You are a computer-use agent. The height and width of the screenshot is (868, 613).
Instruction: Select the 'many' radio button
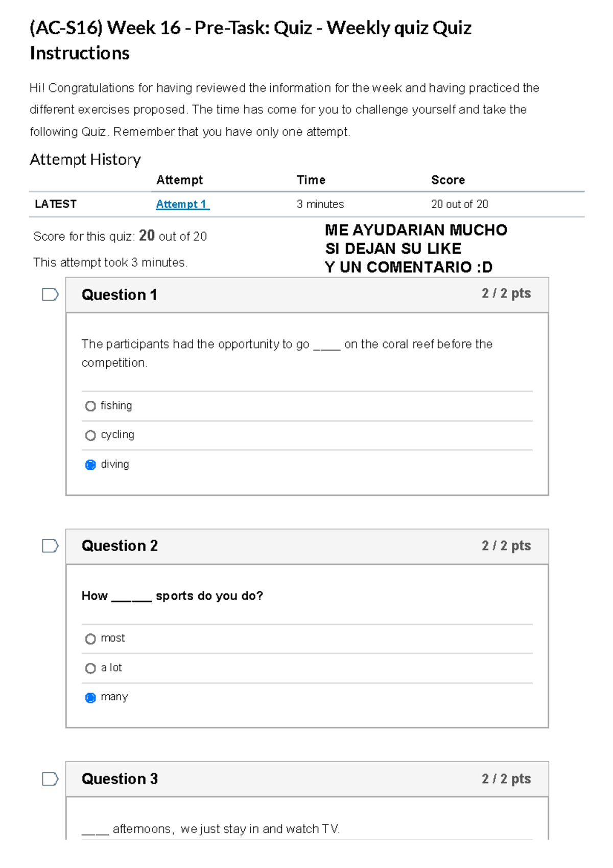[90, 698]
